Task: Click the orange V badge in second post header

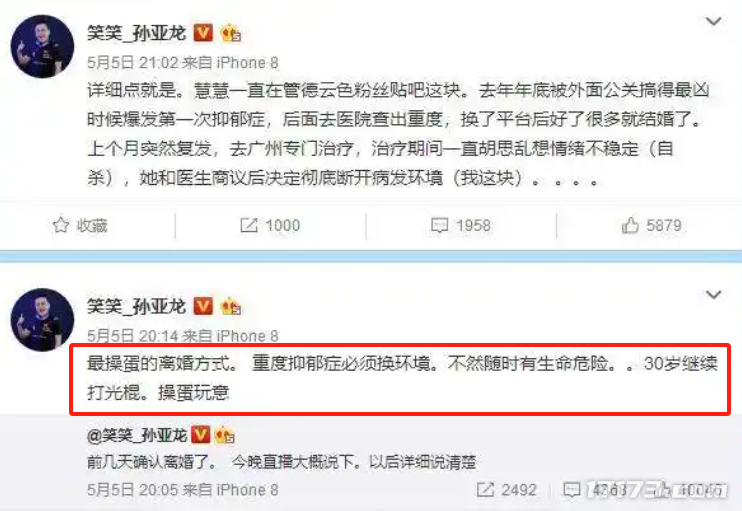Action: (x=203, y=306)
